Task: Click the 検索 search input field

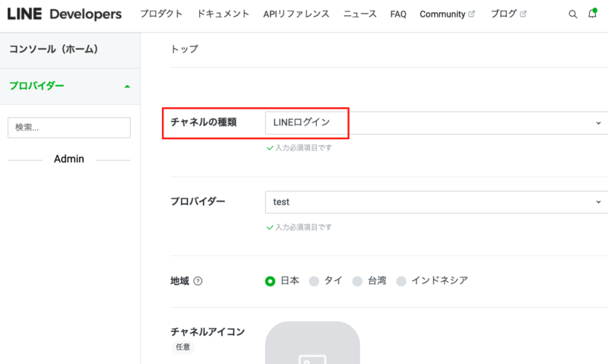Action: [69, 128]
